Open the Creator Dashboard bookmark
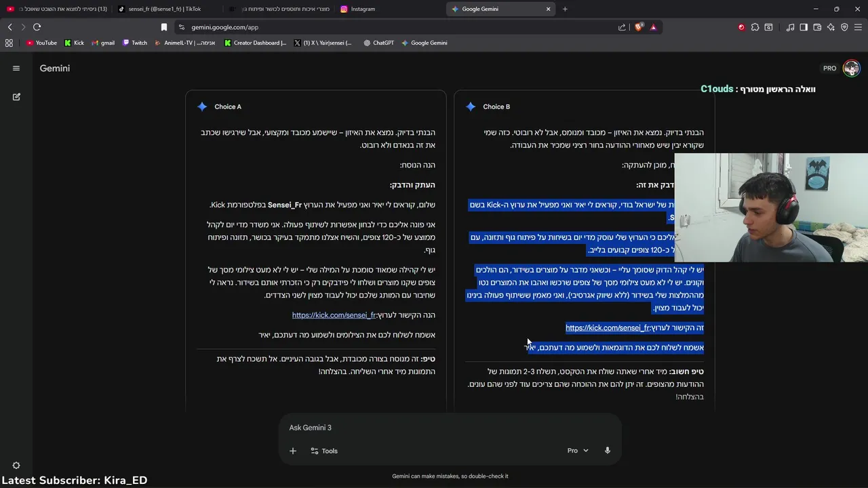The image size is (868, 488). 256,43
